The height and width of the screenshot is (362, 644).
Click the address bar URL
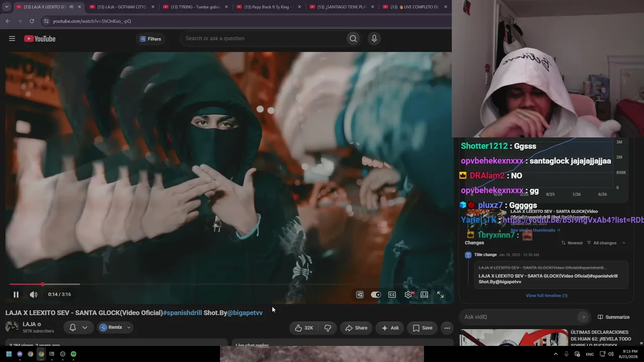(92, 21)
